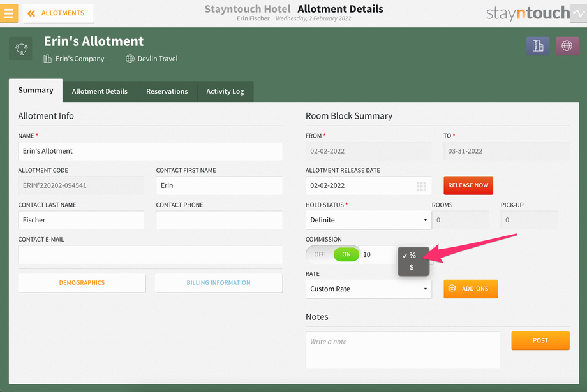Click the Write a note text area

point(403,350)
